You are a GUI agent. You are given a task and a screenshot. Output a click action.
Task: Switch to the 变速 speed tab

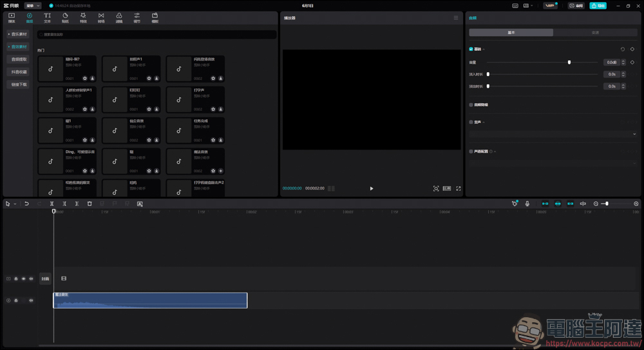click(595, 32)
